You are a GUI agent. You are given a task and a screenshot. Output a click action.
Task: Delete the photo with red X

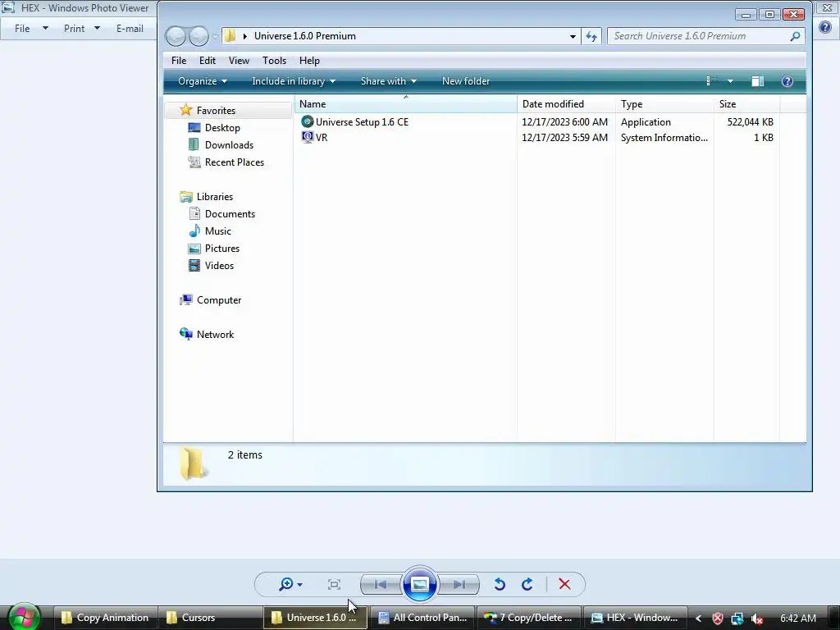pyautogui.click(x=564, y=584)
